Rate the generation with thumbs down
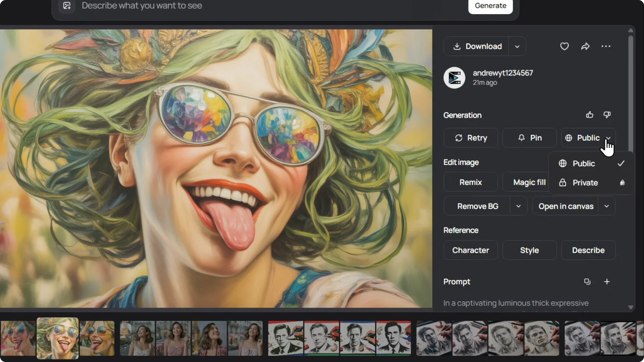This screenshot has width=644, height=362. pyautogui.click(x=607, y=115)
